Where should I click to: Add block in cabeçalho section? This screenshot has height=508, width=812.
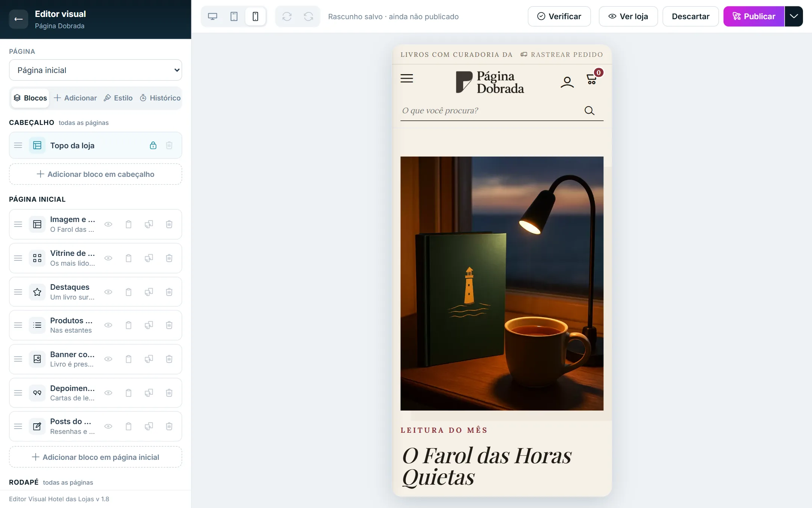point(95,174)
